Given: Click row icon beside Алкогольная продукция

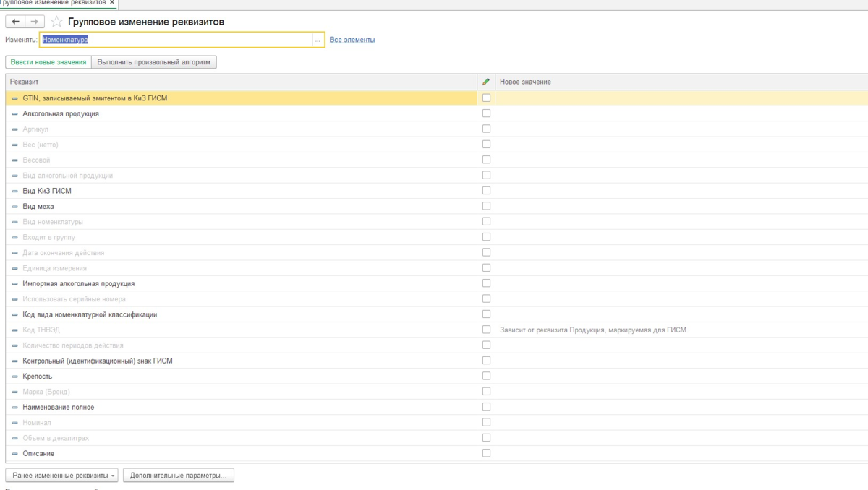Looking at the screenshot, I should coord(15,113).
